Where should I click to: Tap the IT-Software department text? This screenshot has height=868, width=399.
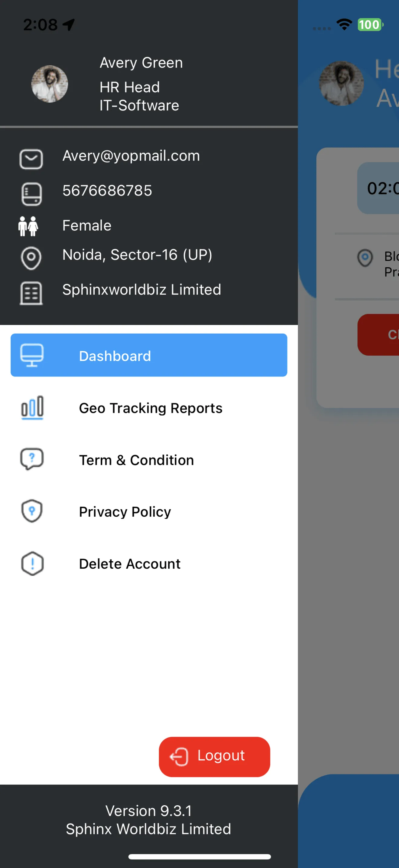pos(139,105)
